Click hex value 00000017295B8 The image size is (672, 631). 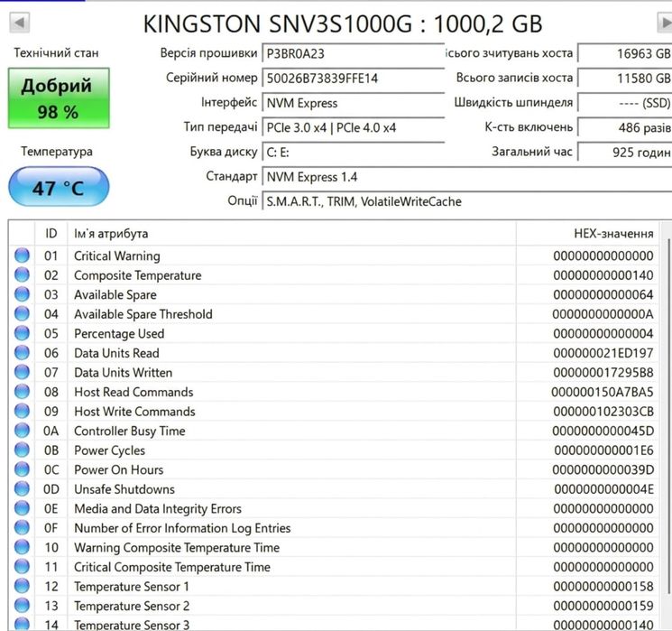(603, 372)
